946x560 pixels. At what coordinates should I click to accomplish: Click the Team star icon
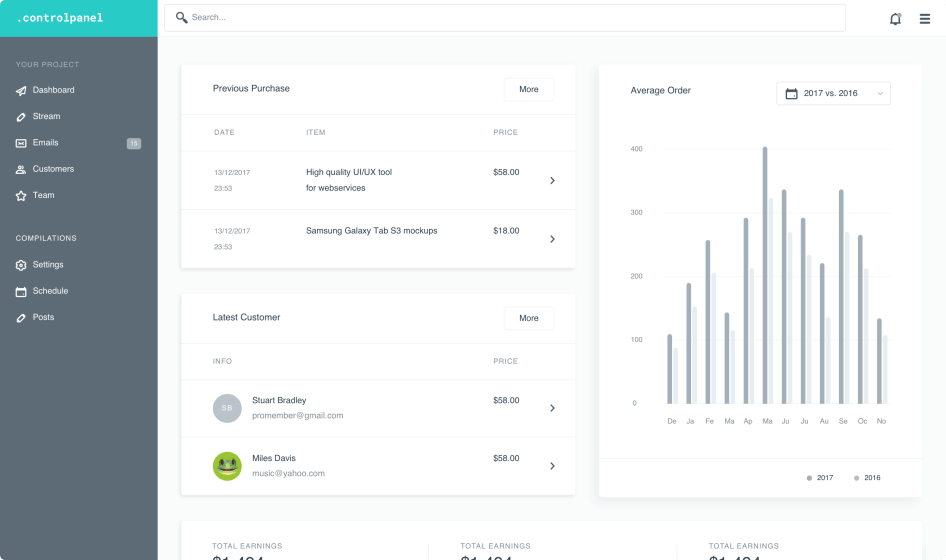[22, 196]
